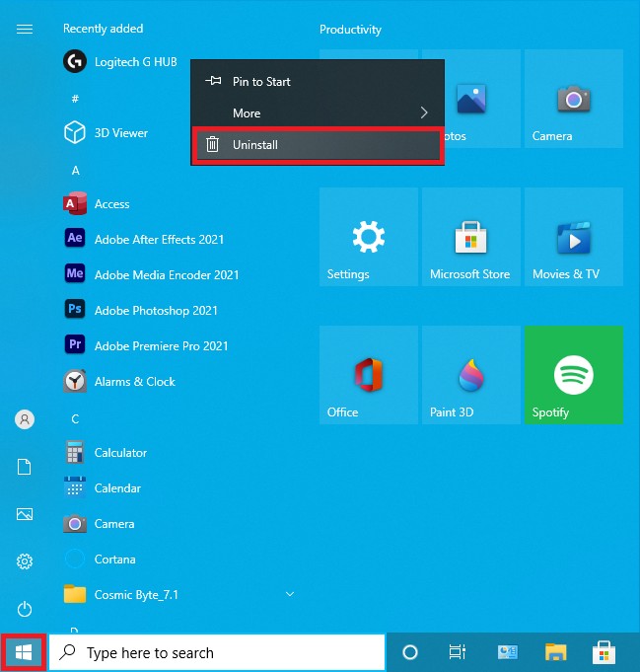This screenshot has width=640, height=672.
Task: Launch Adobe After Effects 2021
Action: pyautogui.click(x=144, y=239)
